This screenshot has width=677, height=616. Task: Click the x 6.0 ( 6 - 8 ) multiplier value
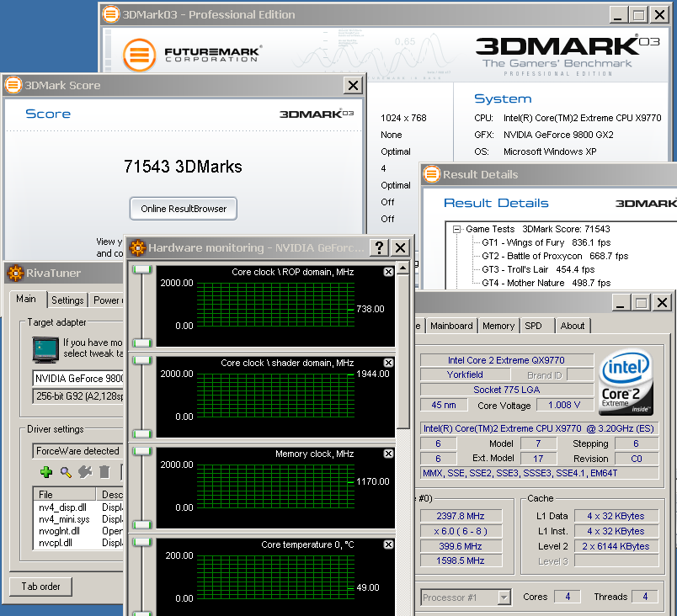(461, 531)
